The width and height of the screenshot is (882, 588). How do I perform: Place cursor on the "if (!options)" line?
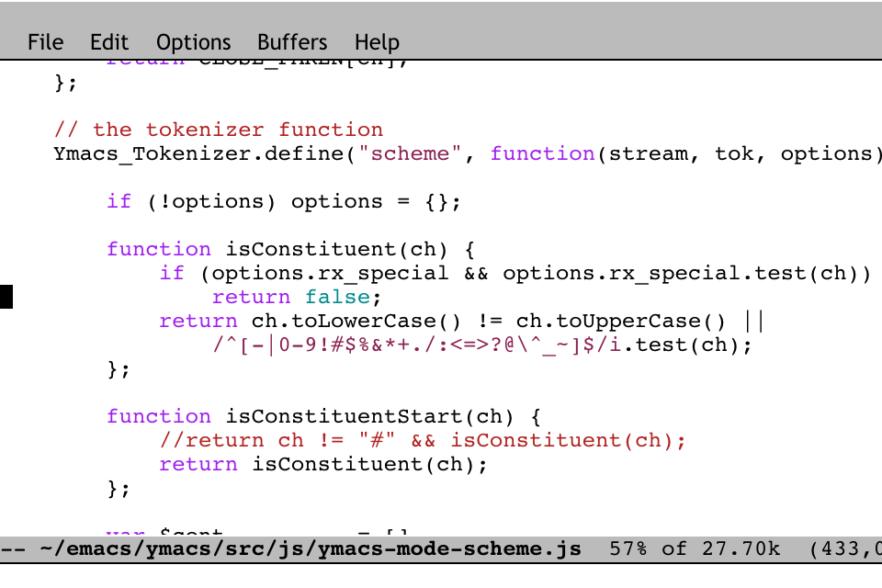[284, 201]
